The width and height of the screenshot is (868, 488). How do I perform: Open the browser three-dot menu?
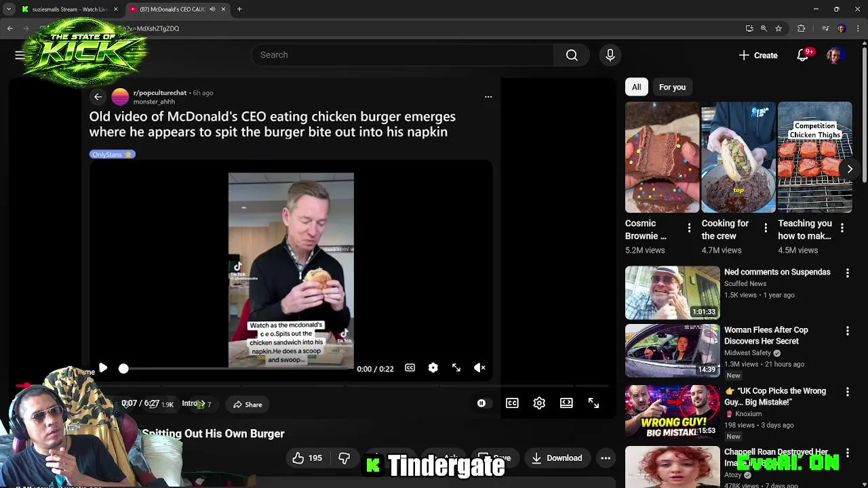(x=858, y=28)
